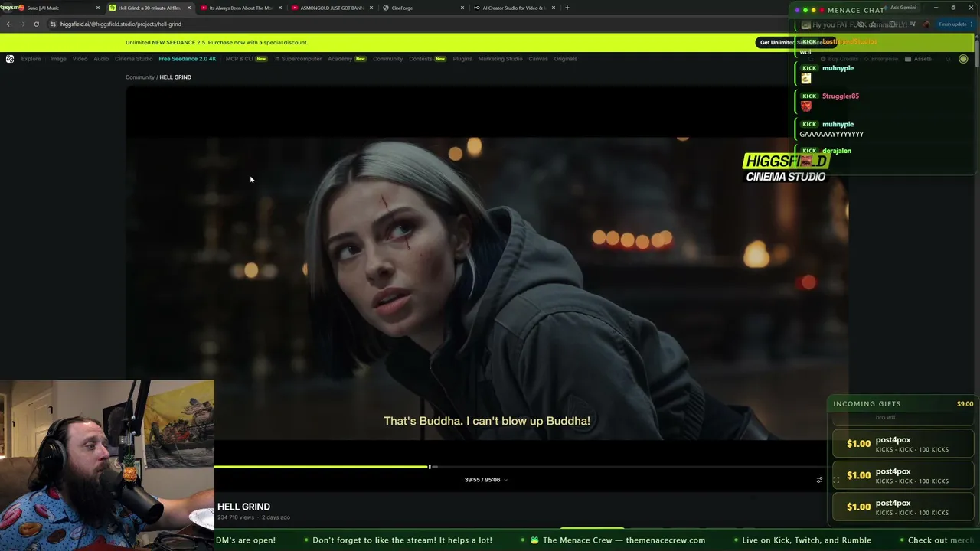Open a new browser tab
The width and height of the screenshot is (980, 551).
(x=567, y=8)
